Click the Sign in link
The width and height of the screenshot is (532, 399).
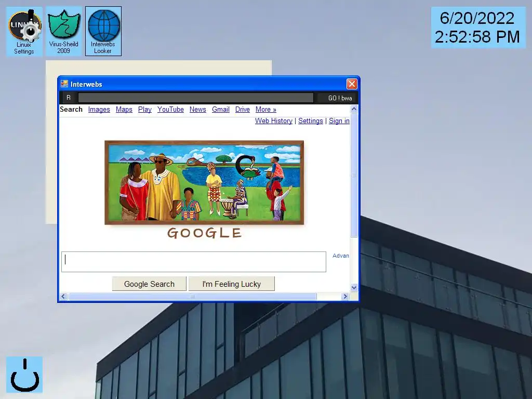(339, 121)
